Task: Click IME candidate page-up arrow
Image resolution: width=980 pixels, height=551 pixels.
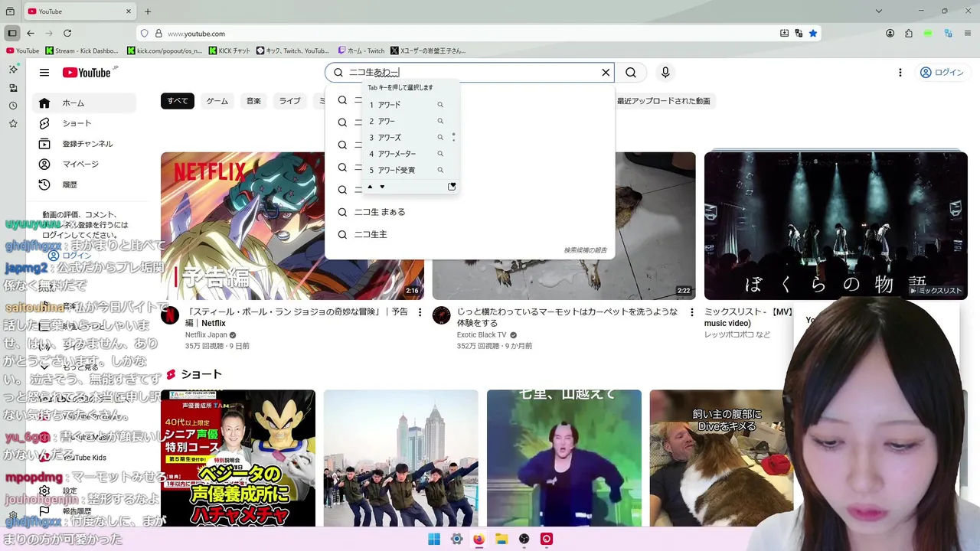Action: click(371, 187)
